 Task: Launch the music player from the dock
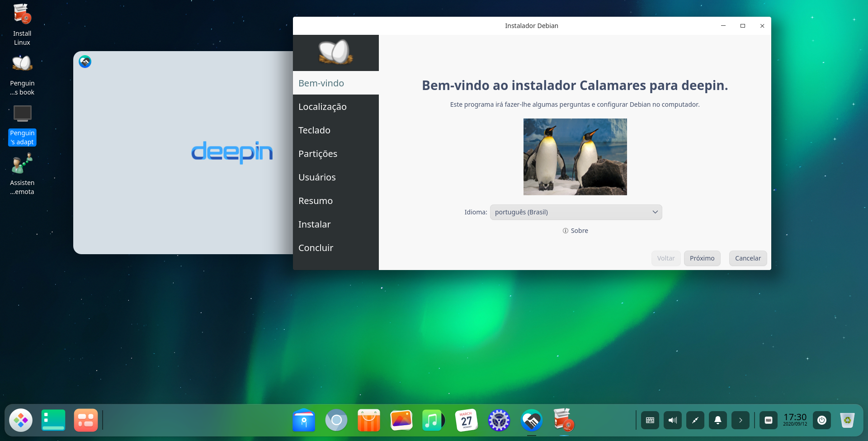pyautogui.click(x=434, y=420)
